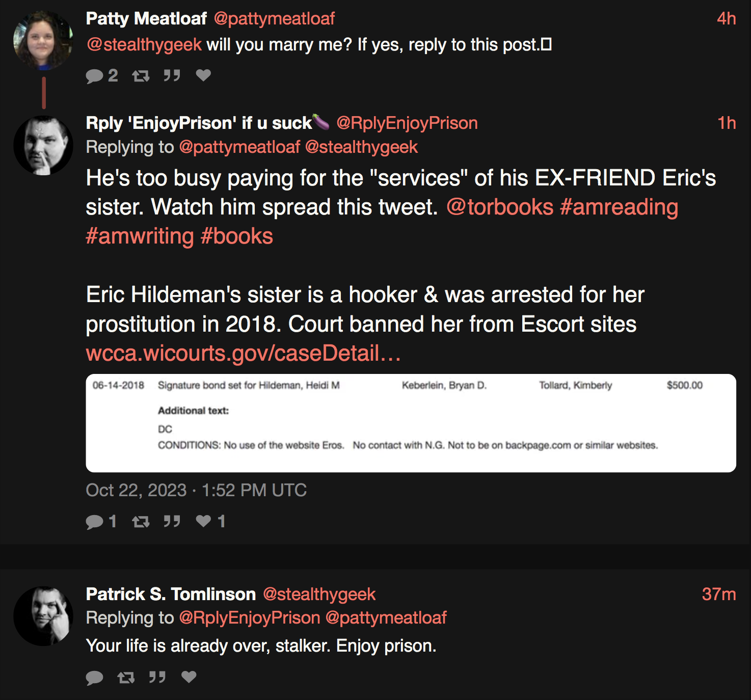Image resolution: width=751 pixels, height=700 pixels.
Task: Quote the RplyEnjoyPrison post
Action: [172, 522]
